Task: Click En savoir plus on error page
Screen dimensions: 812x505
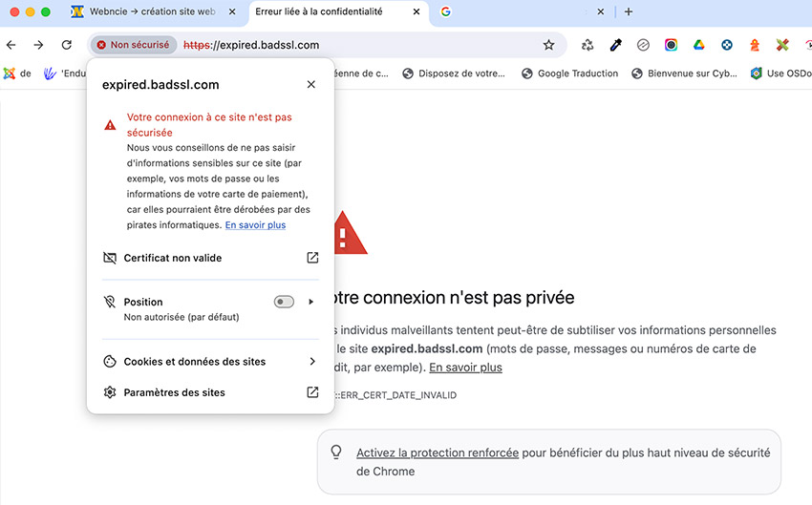Action: (x=465, y=368)
